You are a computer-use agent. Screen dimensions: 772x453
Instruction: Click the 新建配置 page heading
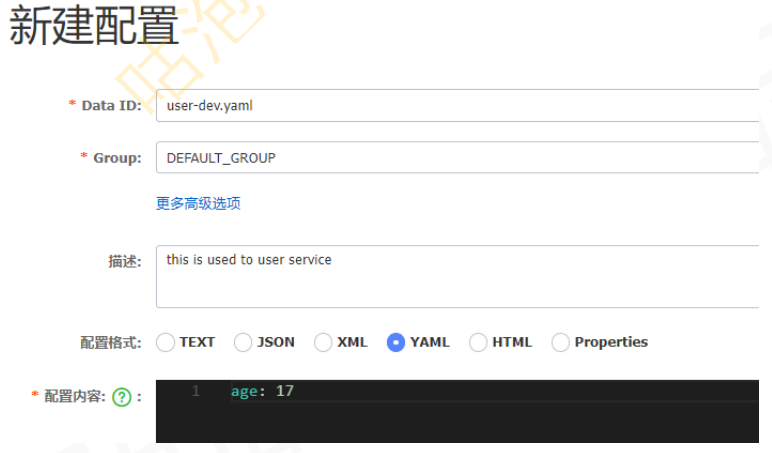(94, 28)
